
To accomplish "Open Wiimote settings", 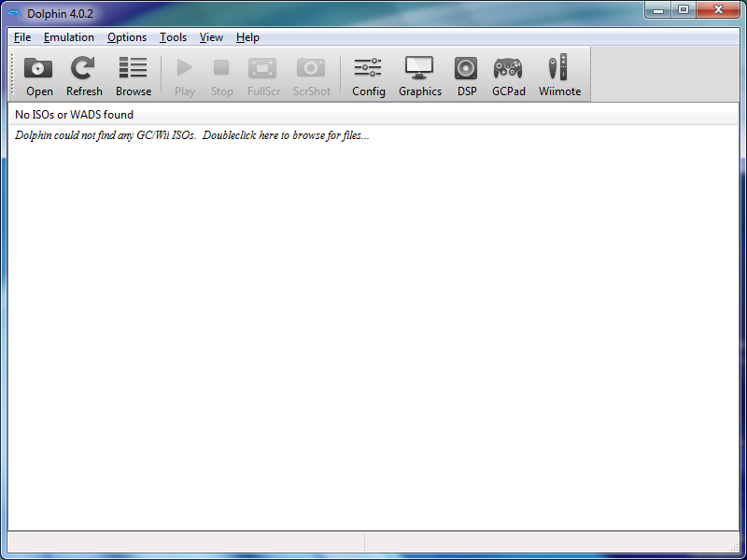I will 559,76.
